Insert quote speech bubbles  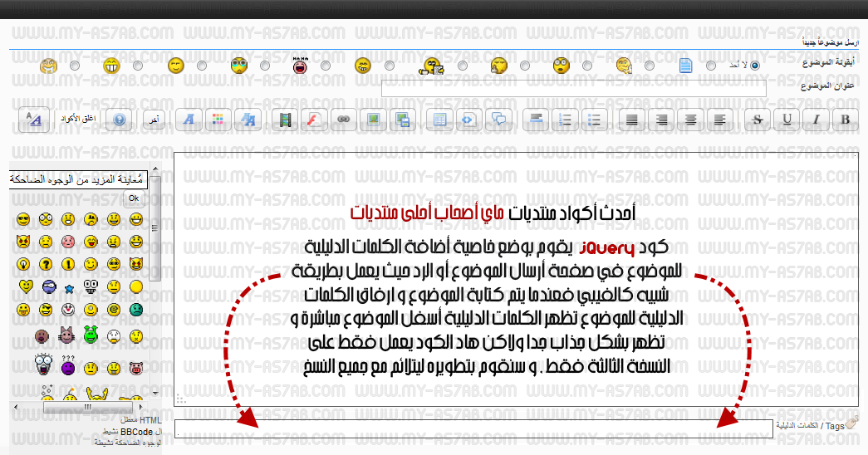(498, 120)
